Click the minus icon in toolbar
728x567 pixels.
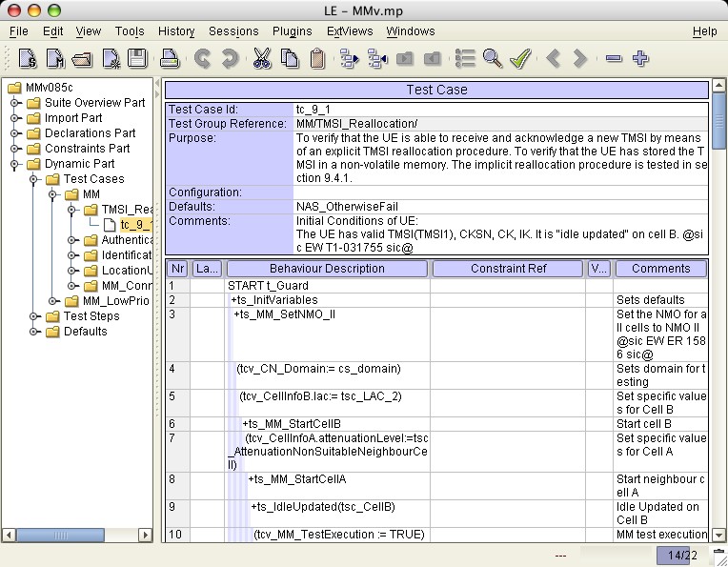[613, 59]
